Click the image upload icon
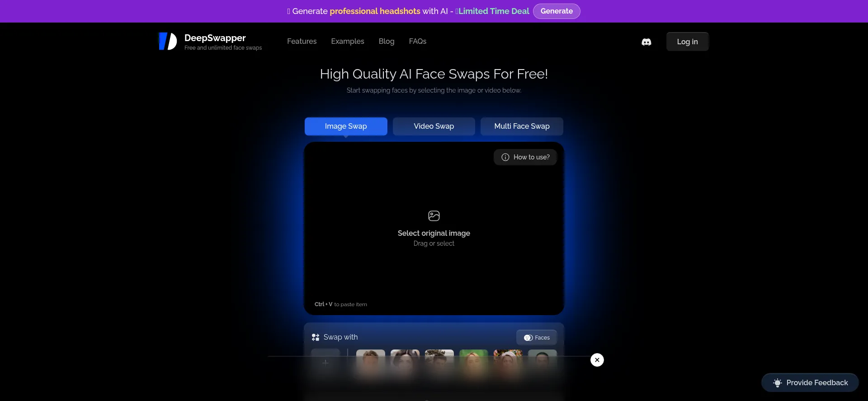This screenshot has width=868, height=401. (x=434, y=216)
